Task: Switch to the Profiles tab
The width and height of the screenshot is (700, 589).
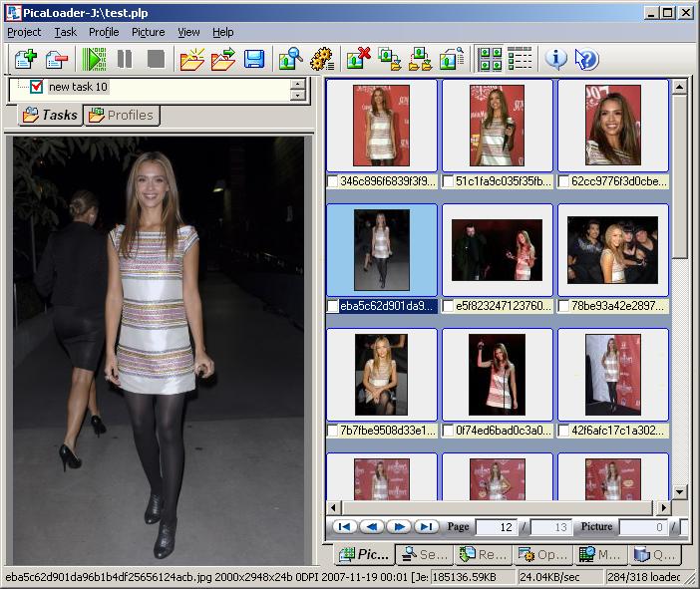Action: coord(122,116)
